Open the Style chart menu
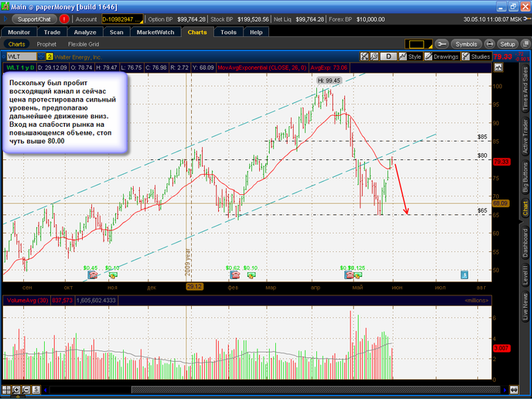The height and width of the screenshot is (399, 532). [410, 56]
